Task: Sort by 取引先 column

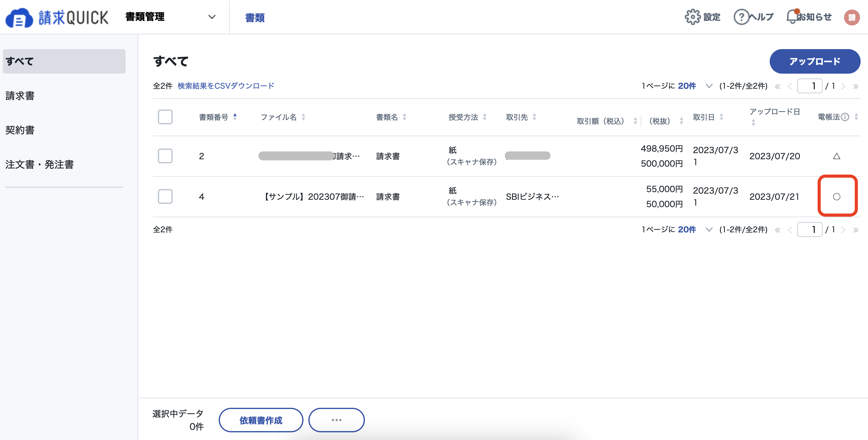Action: 534,117
